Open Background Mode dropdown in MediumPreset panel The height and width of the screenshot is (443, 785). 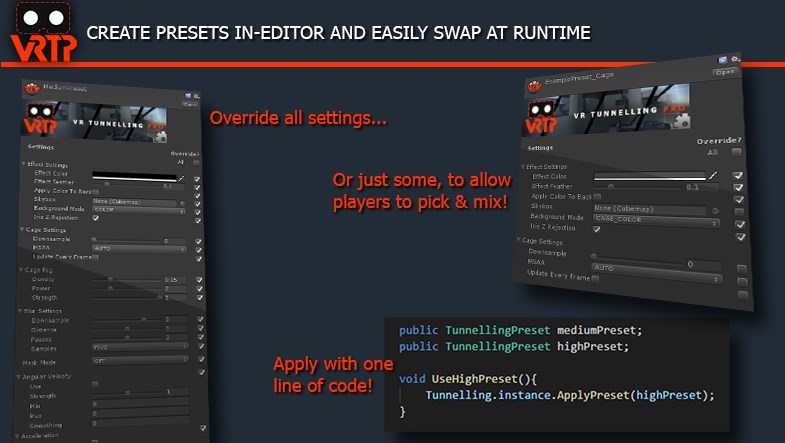tap(139, 210)
